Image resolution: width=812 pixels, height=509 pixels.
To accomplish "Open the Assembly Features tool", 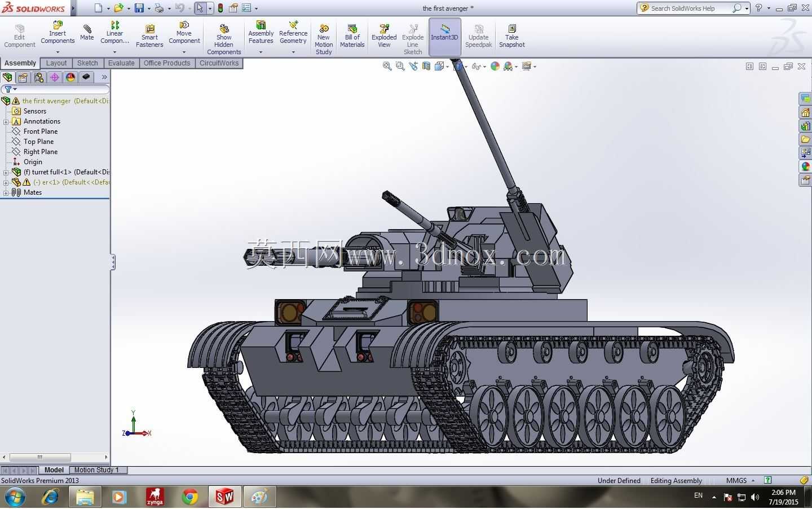I will pos(261,33).
